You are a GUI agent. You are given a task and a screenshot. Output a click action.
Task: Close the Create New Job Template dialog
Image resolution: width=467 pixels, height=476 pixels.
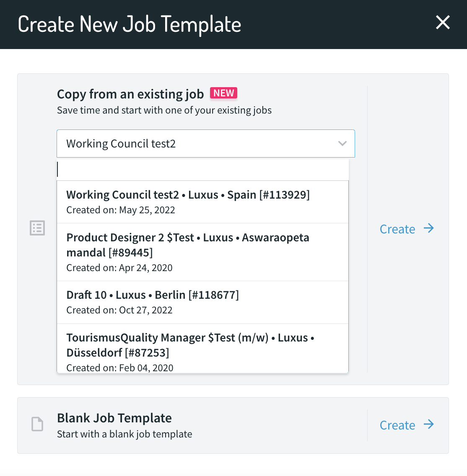click(x=443, y=23)
